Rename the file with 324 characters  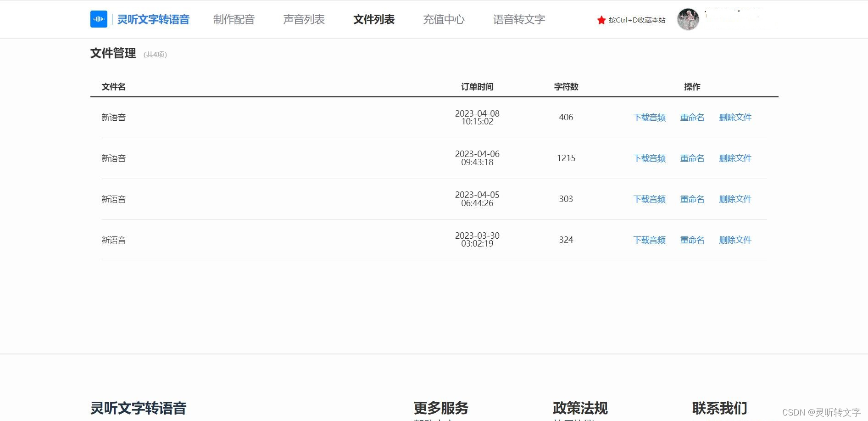point(692,240)
